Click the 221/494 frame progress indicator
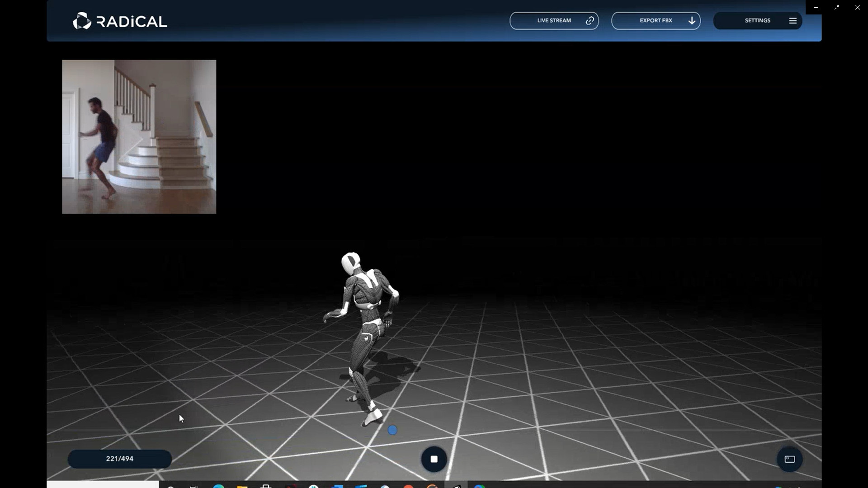 tap(119, 459)
